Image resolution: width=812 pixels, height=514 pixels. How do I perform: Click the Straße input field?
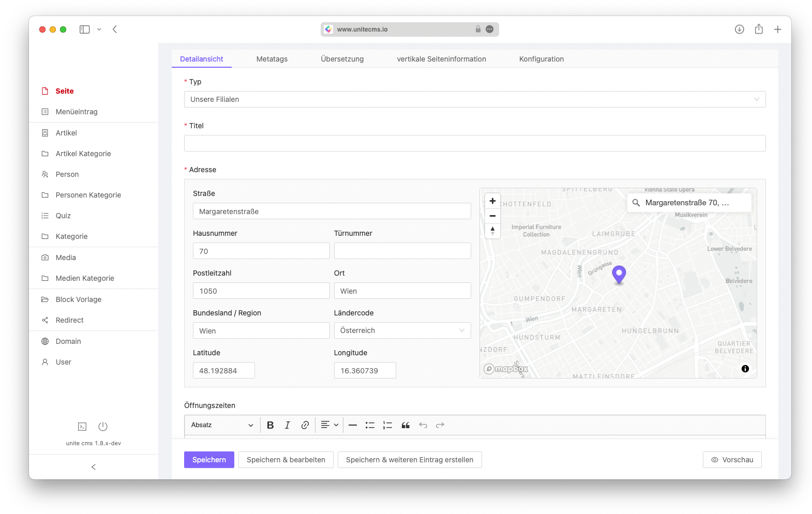(332, 211)
